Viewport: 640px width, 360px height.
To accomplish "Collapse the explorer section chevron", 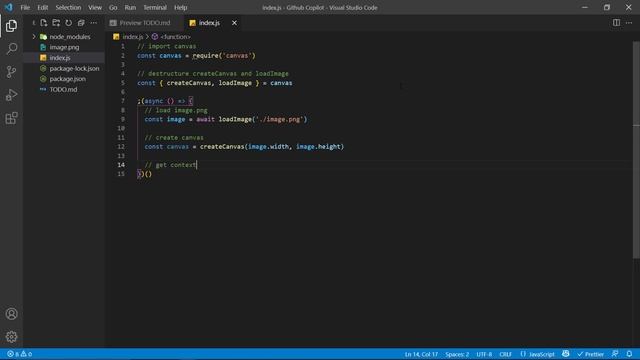I will (33, 23).
